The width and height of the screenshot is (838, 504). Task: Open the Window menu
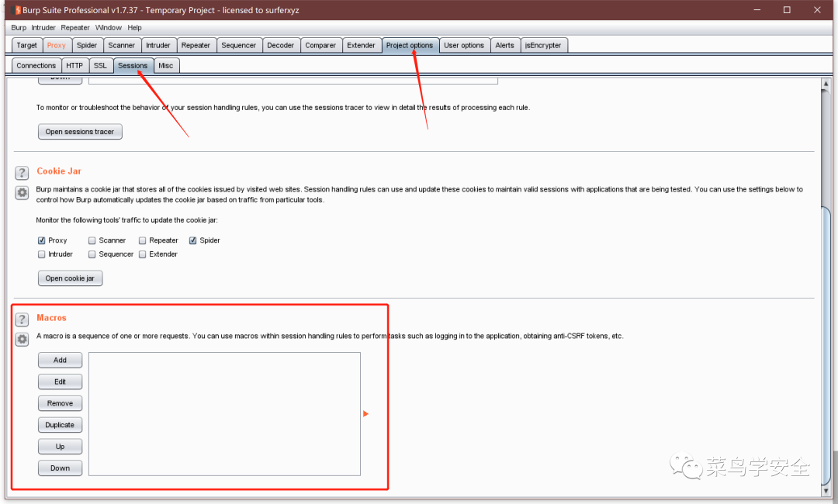109,28
